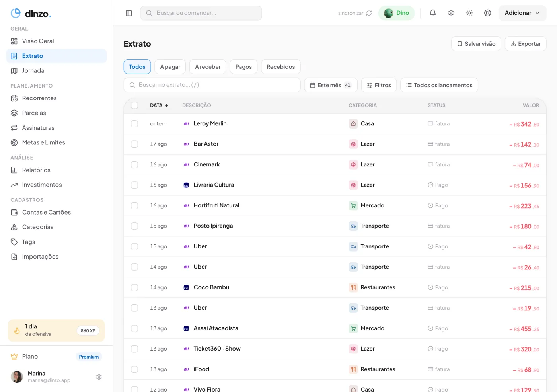Click Cinemark Lazer category icon
The height and width of the screenshot is (392, 557).
(x=353, y=165)
